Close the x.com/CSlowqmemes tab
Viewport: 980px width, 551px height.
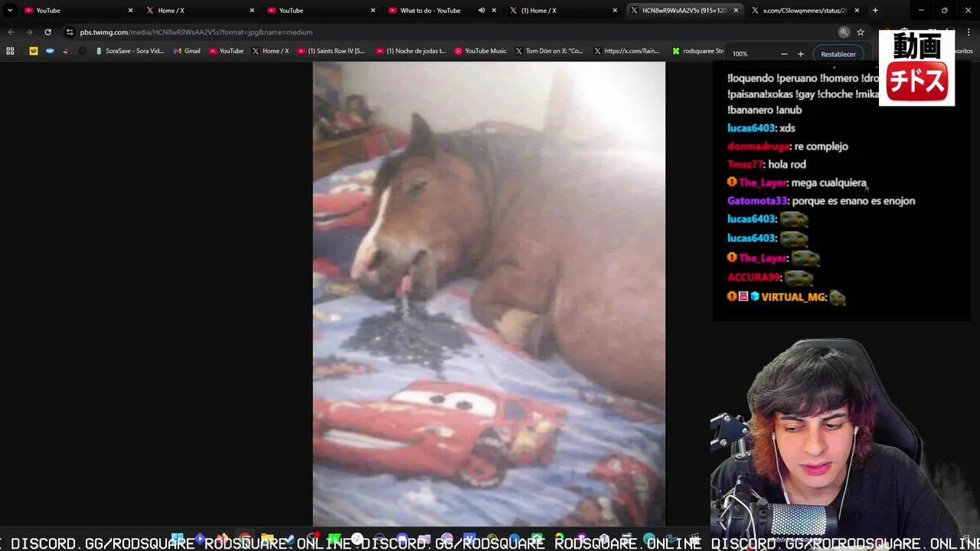857,10
